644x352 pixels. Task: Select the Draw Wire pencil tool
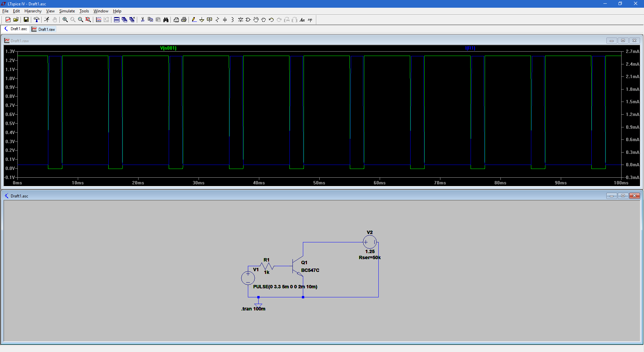[194, 20]
